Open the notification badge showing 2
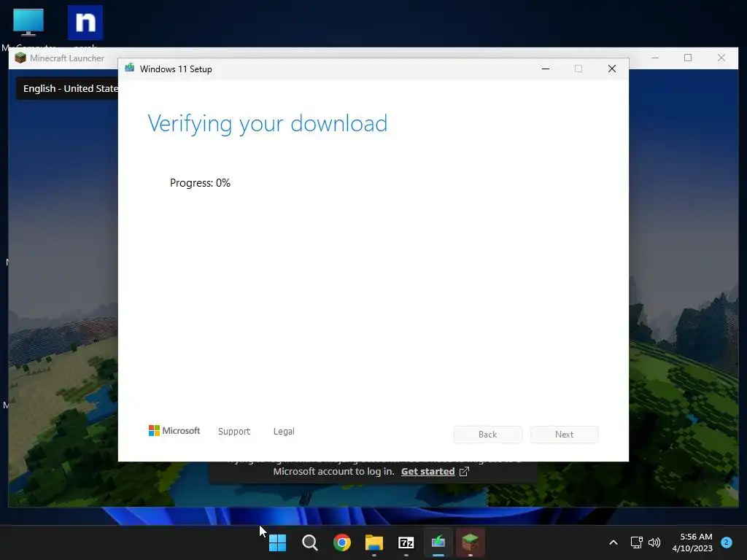747x560 pixels. [727, 542]
